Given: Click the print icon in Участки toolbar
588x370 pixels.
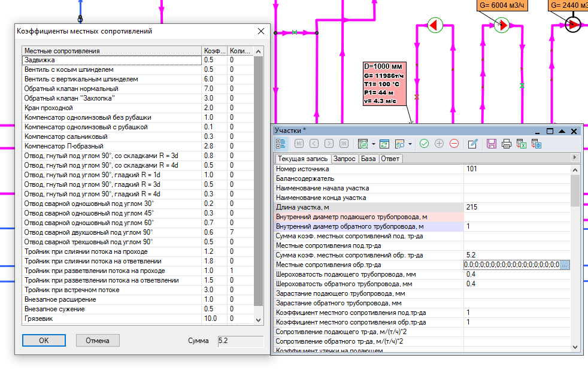Looking at the screenshot, I should [507, 144].
